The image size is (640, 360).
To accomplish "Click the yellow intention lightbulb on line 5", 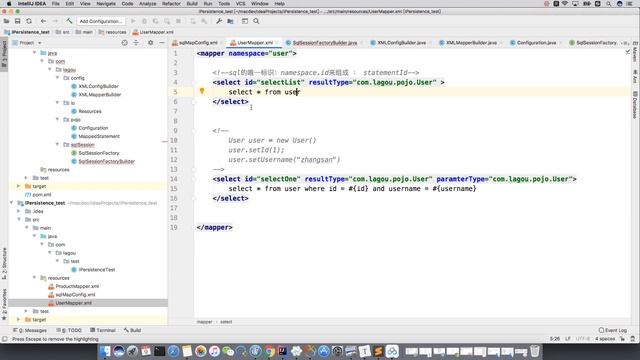I will (202, 91).
